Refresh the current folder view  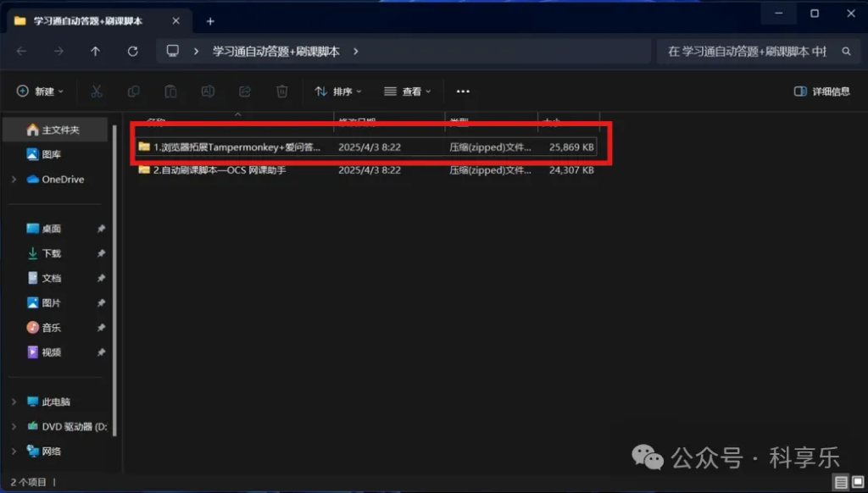tap(132, 52)
